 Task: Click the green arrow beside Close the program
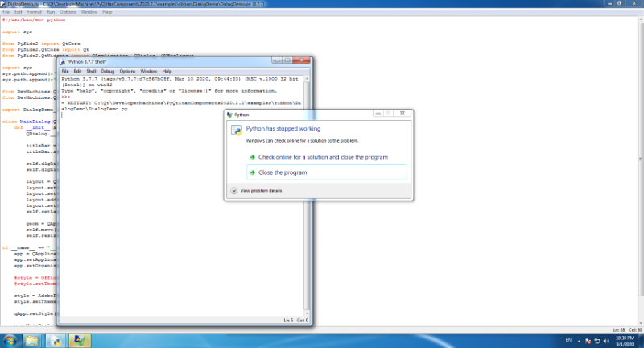(x=252, y=172)
